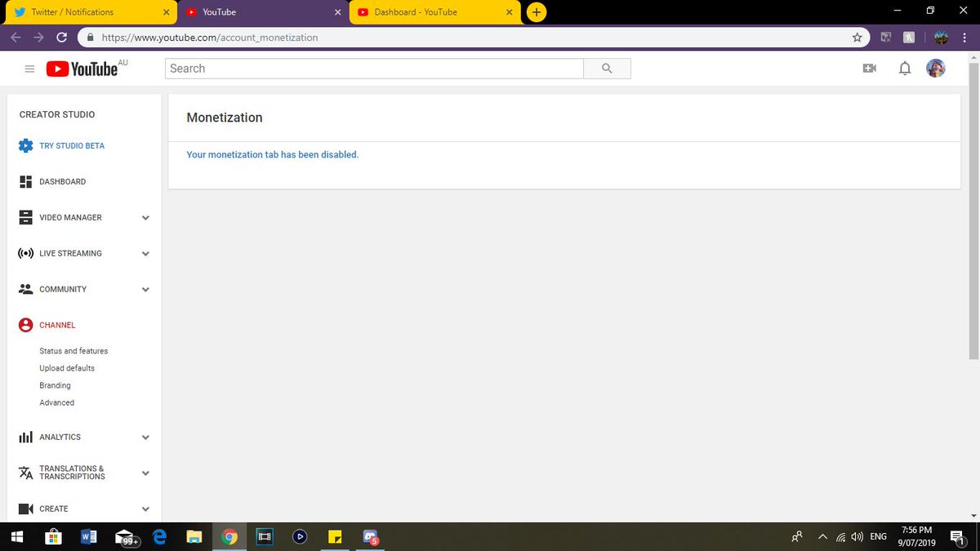Click in the YouTube search field
Image resolution: width=980 pixels, height=551 pixels.
pos(375,69)
